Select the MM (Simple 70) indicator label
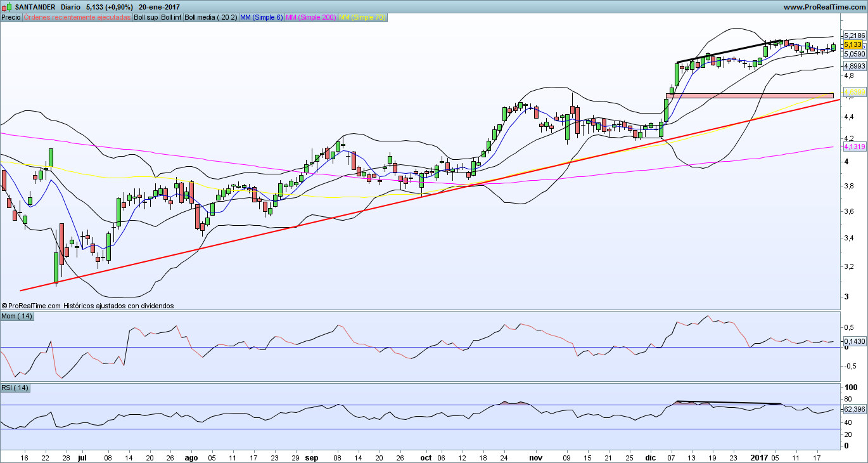Image resolution: width=868 pixels, height=463 pixels. pyautogui.click(x=362, y=17)
